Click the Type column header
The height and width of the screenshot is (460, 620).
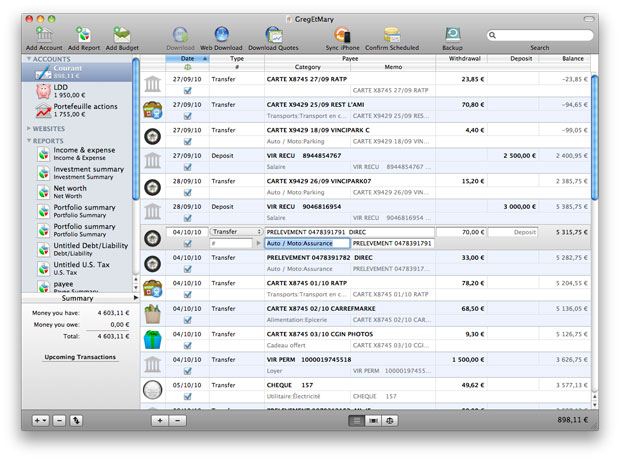237,59
